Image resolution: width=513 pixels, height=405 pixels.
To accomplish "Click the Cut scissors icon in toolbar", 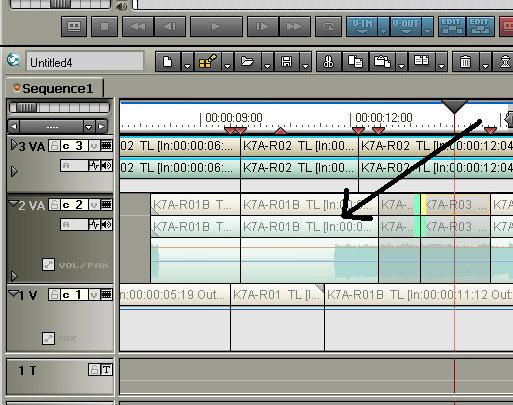I will point(328,62).
